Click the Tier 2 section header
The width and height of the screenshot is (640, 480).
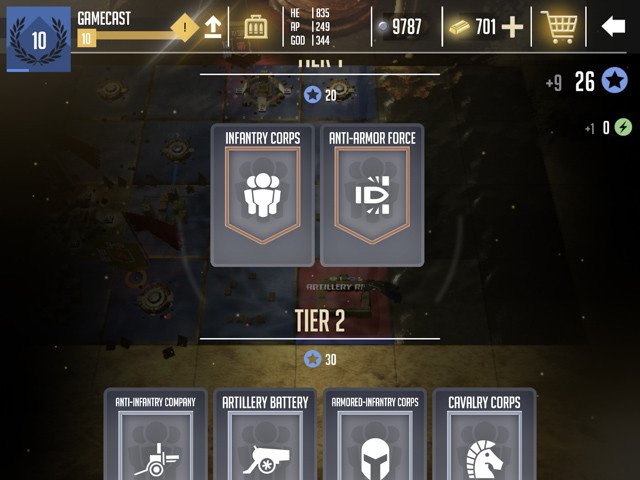click(320, 320)
